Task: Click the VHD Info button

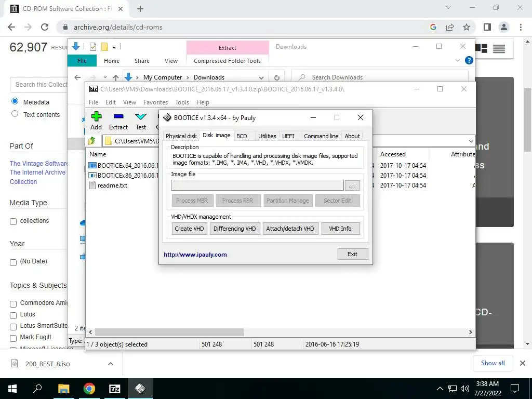Action: [x=340, y=229]
